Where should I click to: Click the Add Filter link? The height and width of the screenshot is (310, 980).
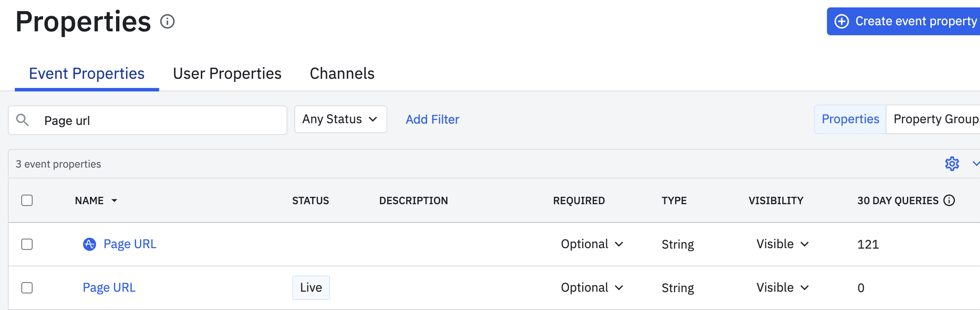pos(432,119)
